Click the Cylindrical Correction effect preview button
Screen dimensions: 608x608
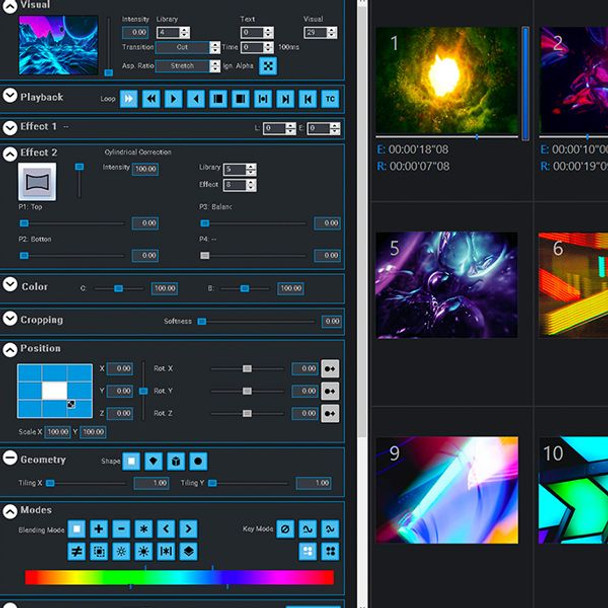click(x=36, y=181)
